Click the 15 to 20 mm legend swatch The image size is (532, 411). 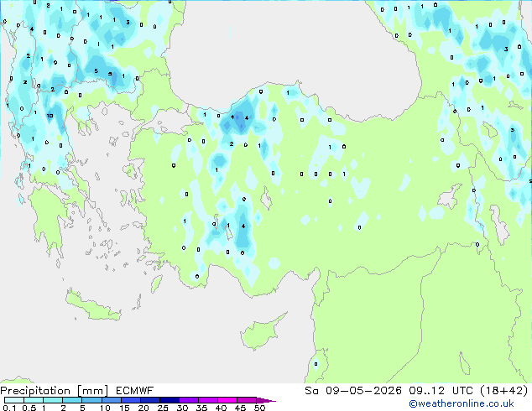(130, 400)
